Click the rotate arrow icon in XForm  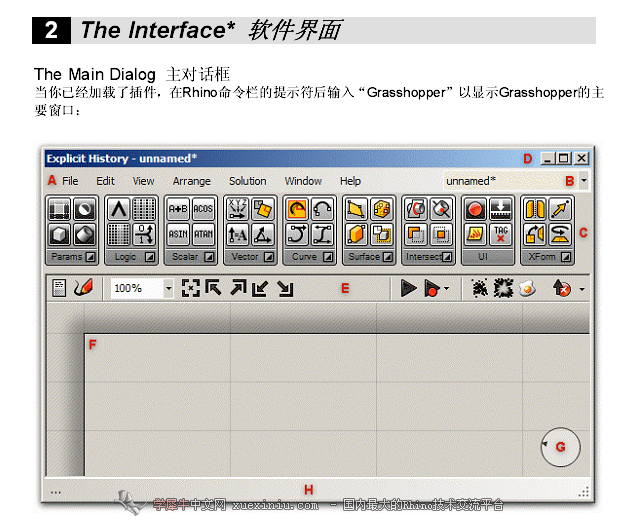pyautogui.click(x=560, y=234)
